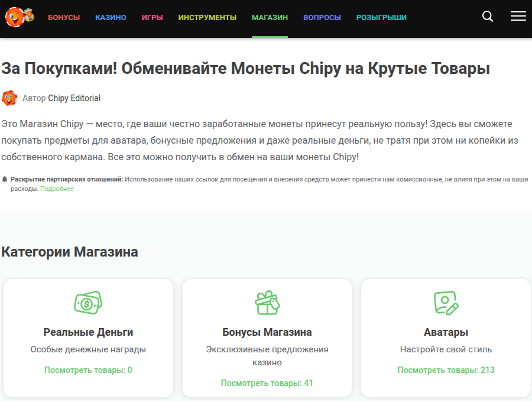Open the Аватары category title
532x402 pixels.
click(x=446, y=332)
